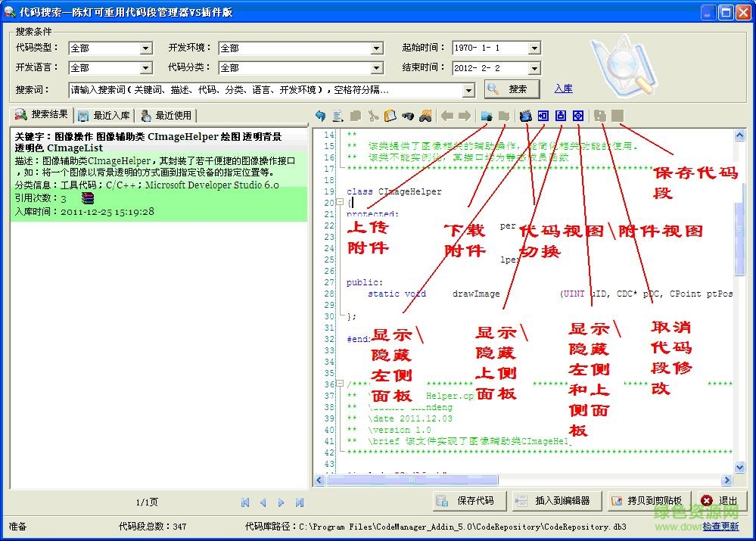Collapse the comment block at line 36

click(340, 384)
